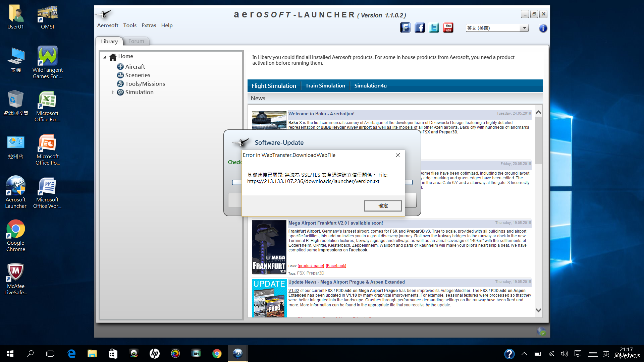This screenshot has width=644, height=362.
Task: Select Aircraft in the library tree
Action: click(x=135, y=67)
